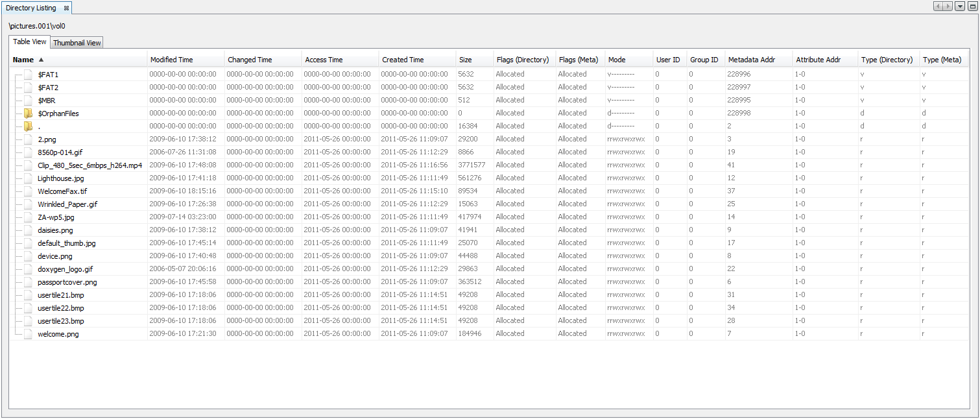Screen dimensions: 980x419
Task: Click the file icon next to ZA-wp5.jpg
Action: point(27,217)
